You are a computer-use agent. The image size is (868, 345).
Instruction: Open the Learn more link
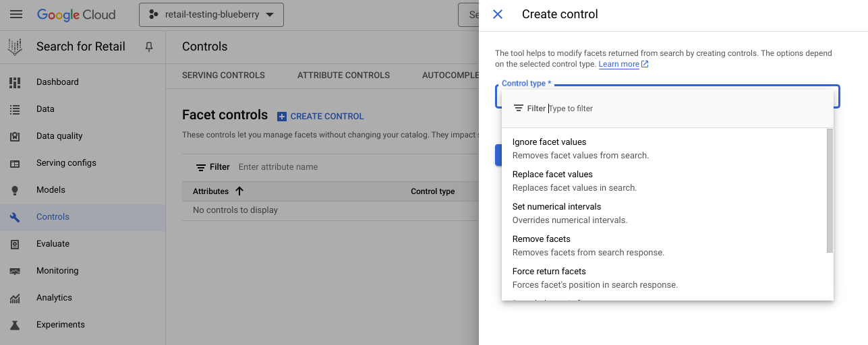618,64
